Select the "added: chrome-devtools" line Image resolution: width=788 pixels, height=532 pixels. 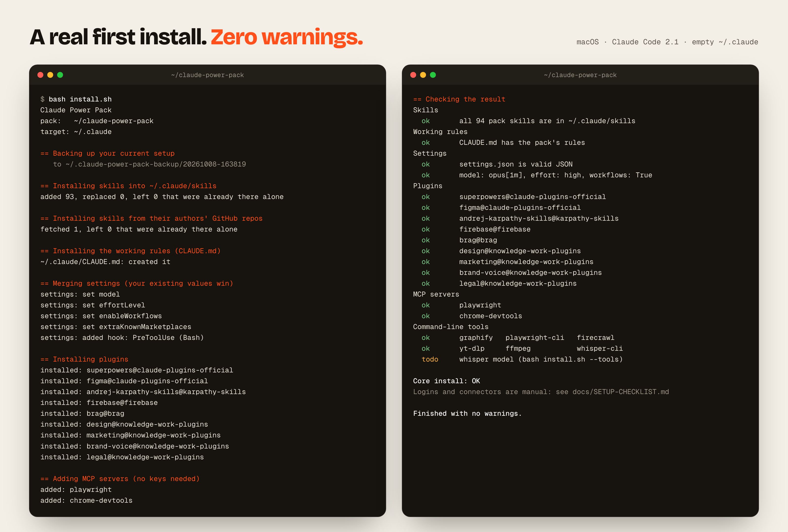86,501
